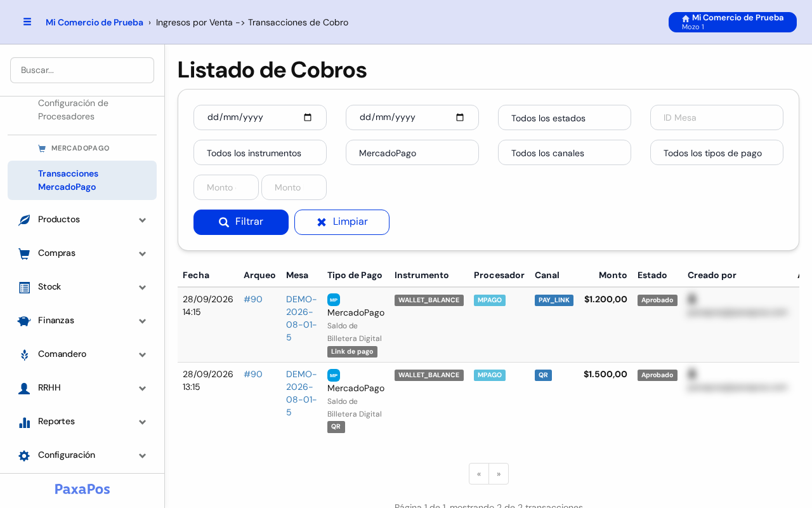Viewport: 812px width, 508px height.
Task: Open Mi Comercio de Prueba breadcrumb link
Action: pyautogui.click(x=95, y=22)
